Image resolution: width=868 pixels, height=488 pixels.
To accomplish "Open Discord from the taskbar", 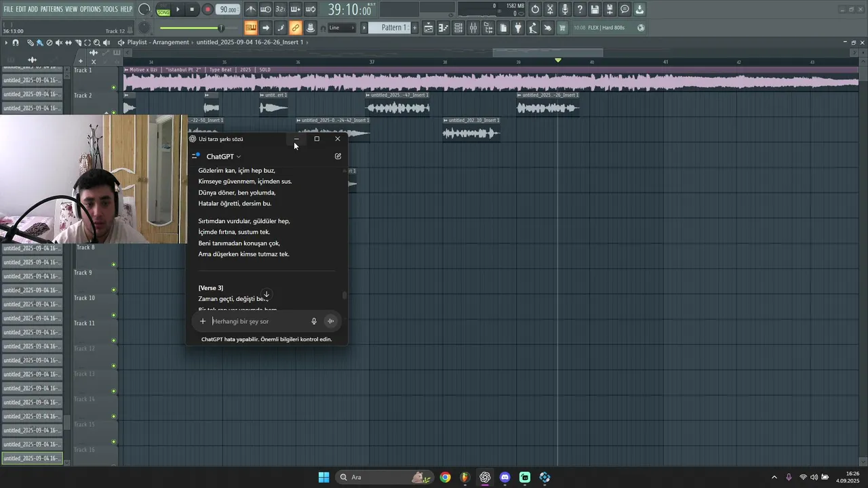I will point(505,477).
